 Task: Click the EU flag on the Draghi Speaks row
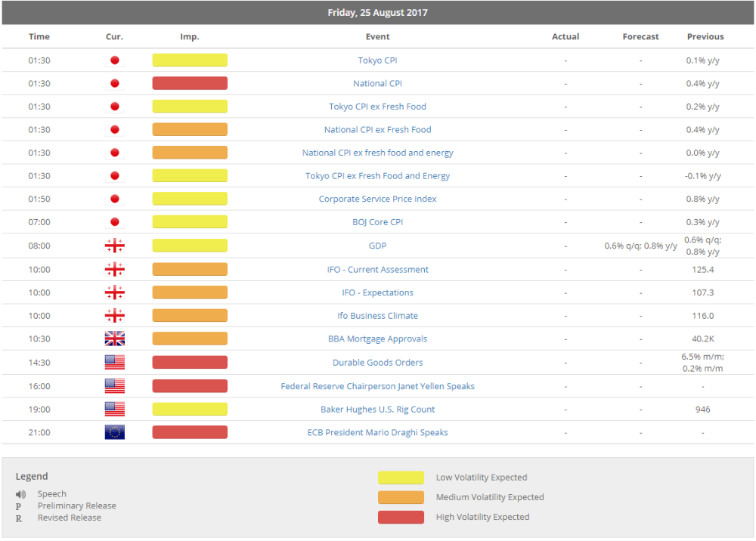[114, 432]
